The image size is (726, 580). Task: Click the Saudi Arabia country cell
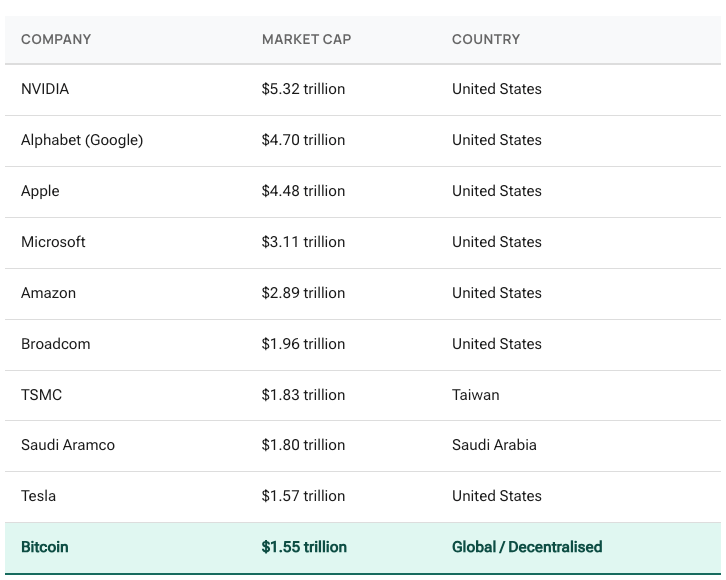494,445
